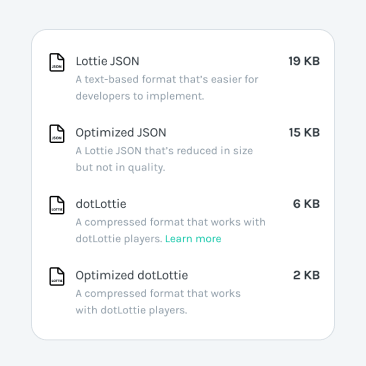The image size is (366, 366).
Task: Select the Lottie JSON title
Action: click(x=107, y=61)
